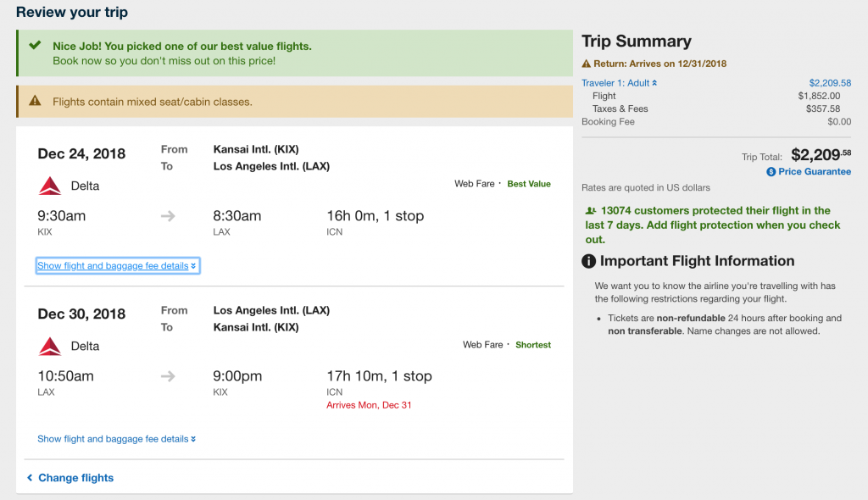This screenshot has height=500, width=868.
Task: Click the $2,209.58 traveler price link
Action: [x=830, y=83]
